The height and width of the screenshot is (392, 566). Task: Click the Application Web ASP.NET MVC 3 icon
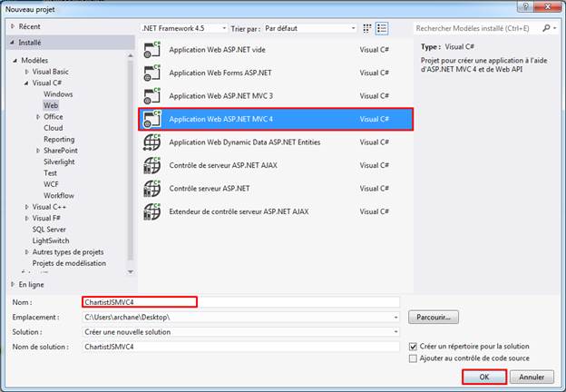151,96
